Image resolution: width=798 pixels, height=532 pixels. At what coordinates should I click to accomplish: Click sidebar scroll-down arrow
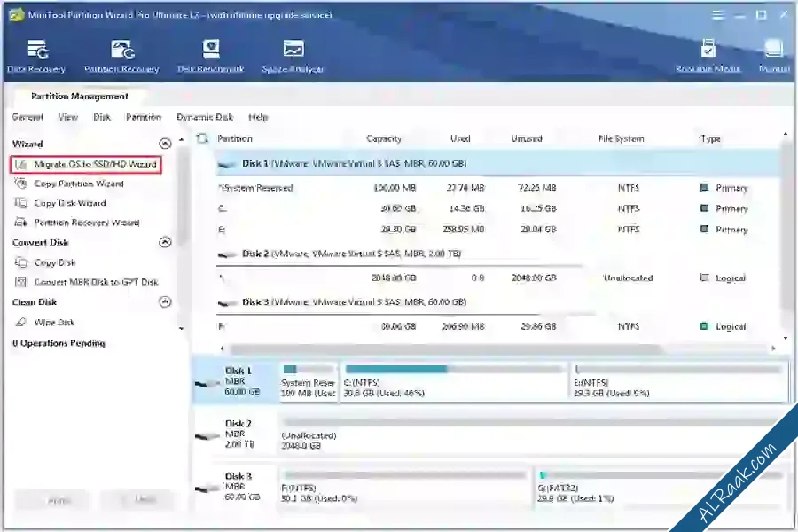tap(182, 329)
